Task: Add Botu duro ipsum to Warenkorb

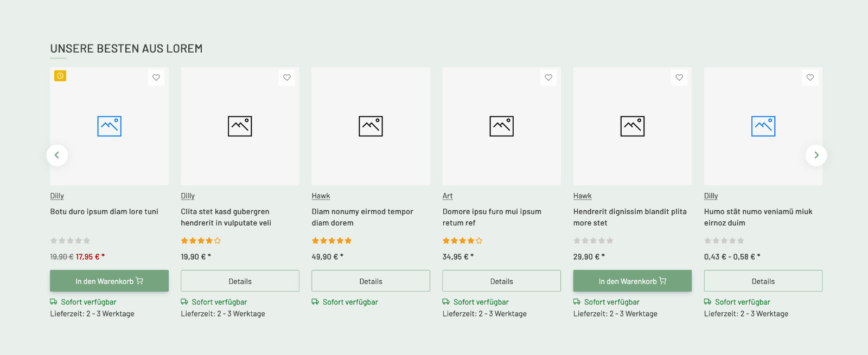Action: [x=109, y=281]
